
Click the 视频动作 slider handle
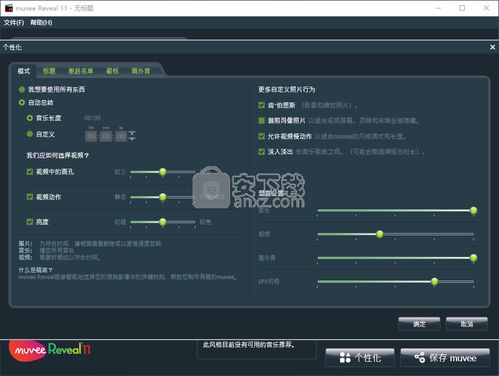click(163, 197)
